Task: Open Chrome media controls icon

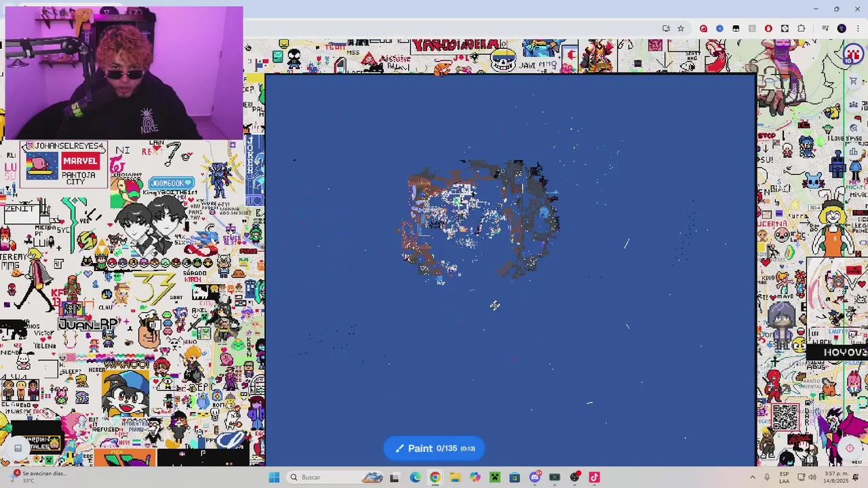Action: pos(825,28)
